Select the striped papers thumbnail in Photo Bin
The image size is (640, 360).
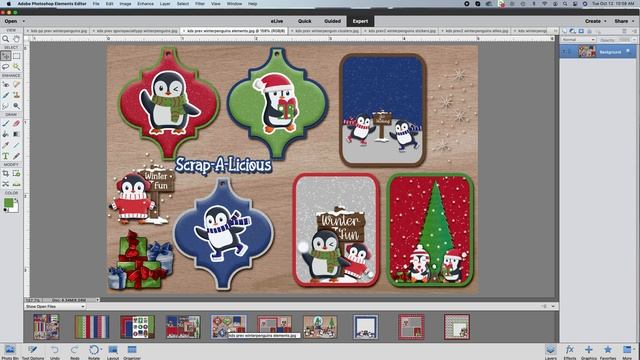(x=92, y=327)
